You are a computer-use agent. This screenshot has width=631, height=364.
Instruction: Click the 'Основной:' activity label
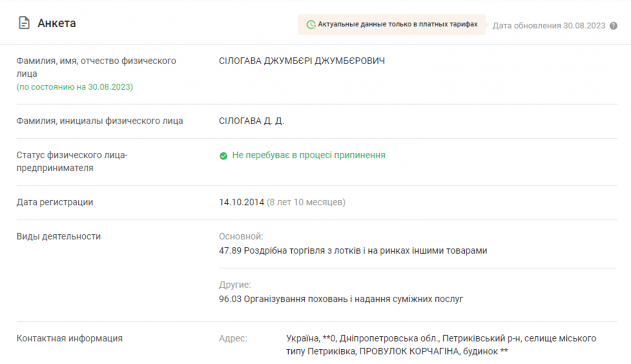(241, 237)
